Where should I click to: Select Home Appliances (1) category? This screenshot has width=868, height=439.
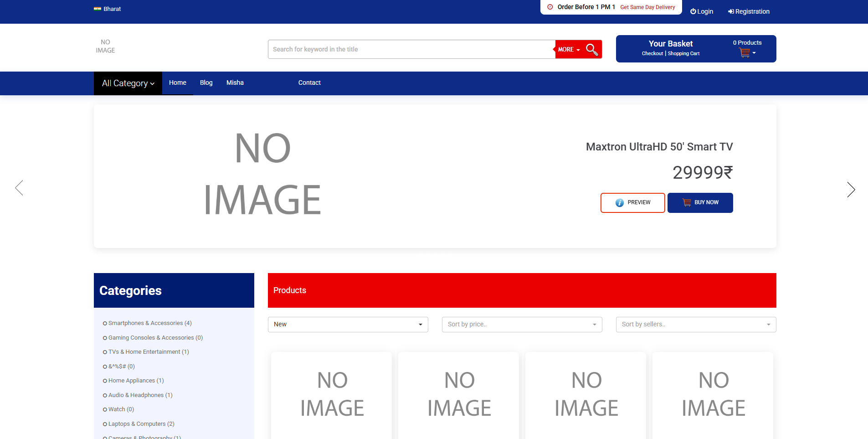point(136,381)
